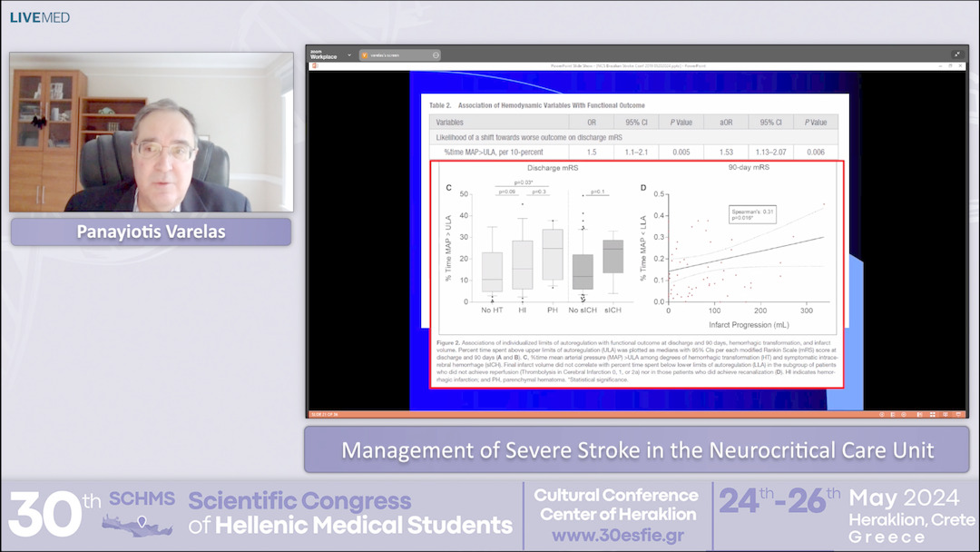Toggle fullscreen mode in the Zoom window
Screen dimensions: 980x552
coord(955,53)
